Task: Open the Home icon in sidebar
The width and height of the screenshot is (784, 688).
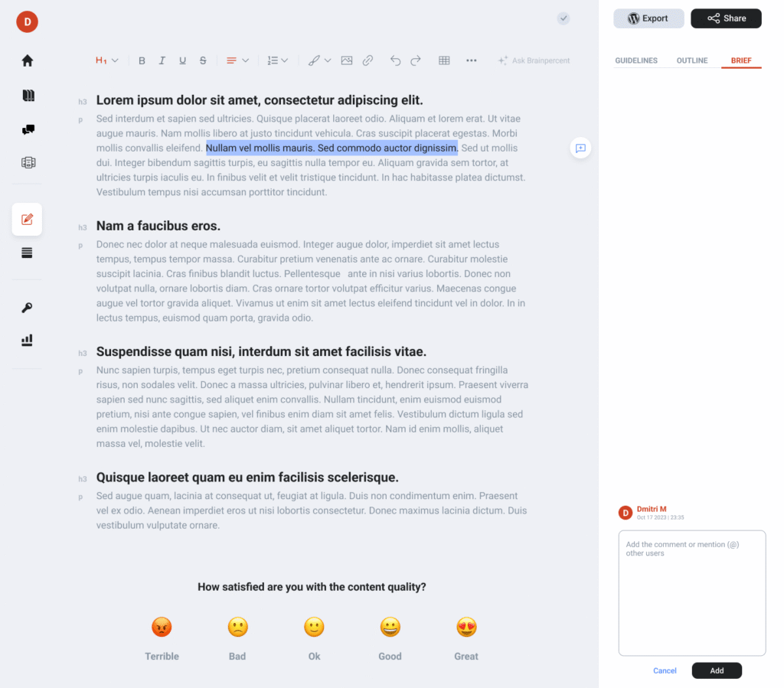Action: (28, 60)
